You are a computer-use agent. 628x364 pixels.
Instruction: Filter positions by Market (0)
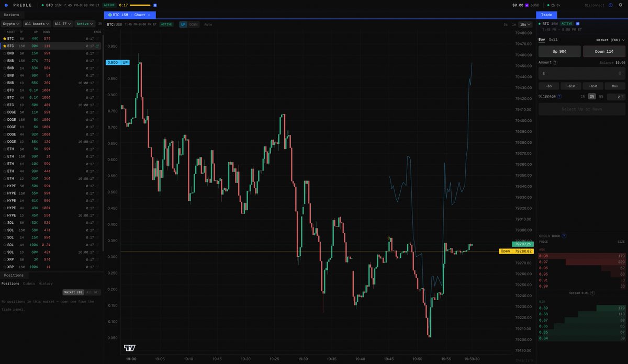(x=73, y=292)
